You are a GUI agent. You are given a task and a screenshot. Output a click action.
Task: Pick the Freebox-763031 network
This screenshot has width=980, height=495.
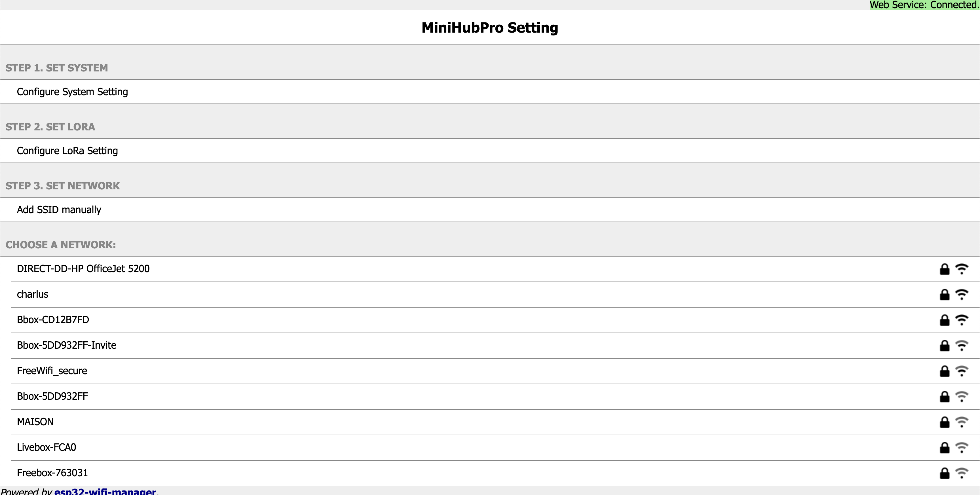[52, 473]
